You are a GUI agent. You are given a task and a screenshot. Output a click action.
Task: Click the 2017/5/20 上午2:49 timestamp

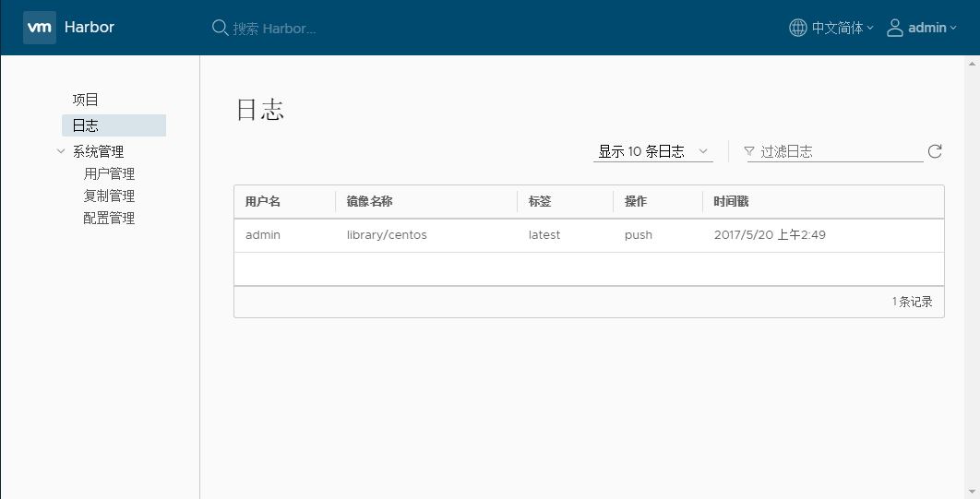pyautogui.click(x=770, y=235)
